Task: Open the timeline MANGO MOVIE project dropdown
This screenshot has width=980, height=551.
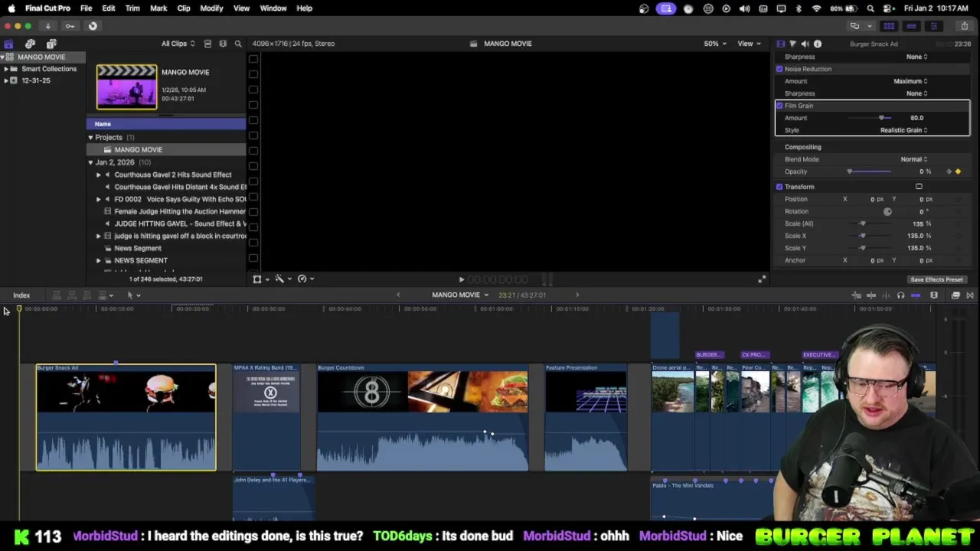Action: click(x=459, y=295)
